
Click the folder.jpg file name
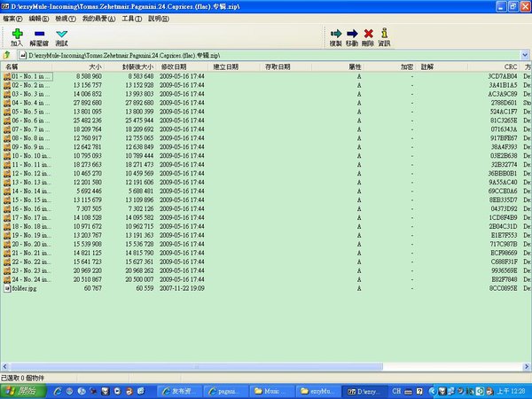coord(24,288)
